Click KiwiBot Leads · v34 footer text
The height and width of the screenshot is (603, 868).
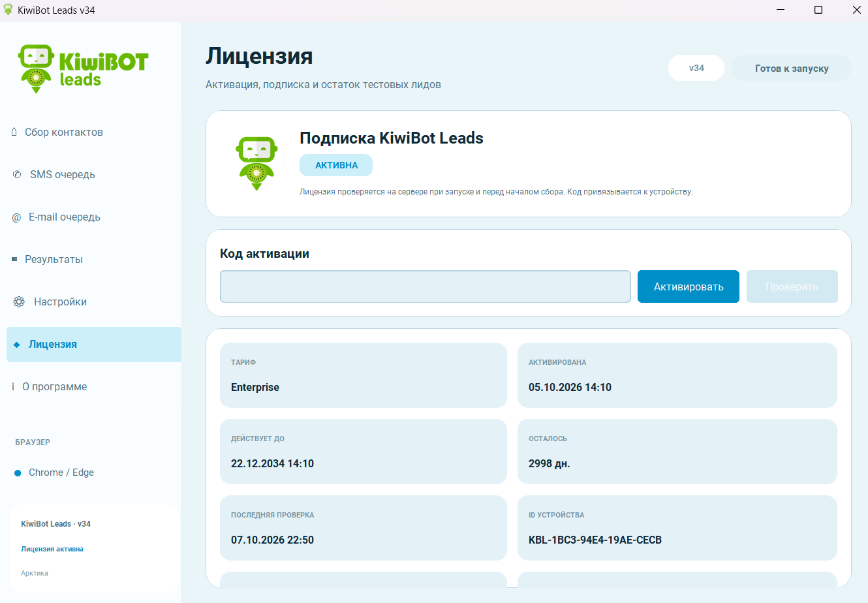[x=55, y=523]
